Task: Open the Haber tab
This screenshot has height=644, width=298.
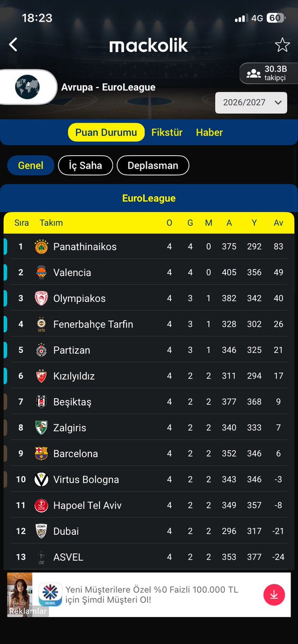Action: [209, 132]
